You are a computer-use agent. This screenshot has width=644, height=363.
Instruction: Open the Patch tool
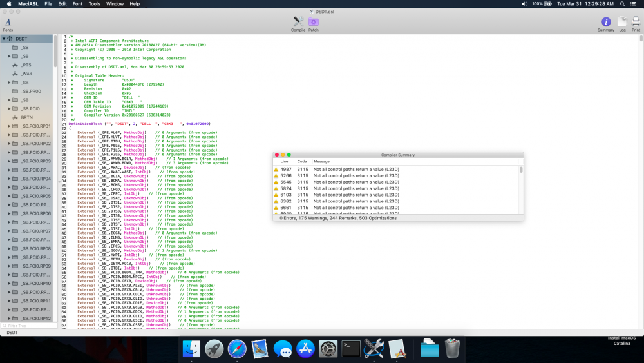[x=314, y=24]
